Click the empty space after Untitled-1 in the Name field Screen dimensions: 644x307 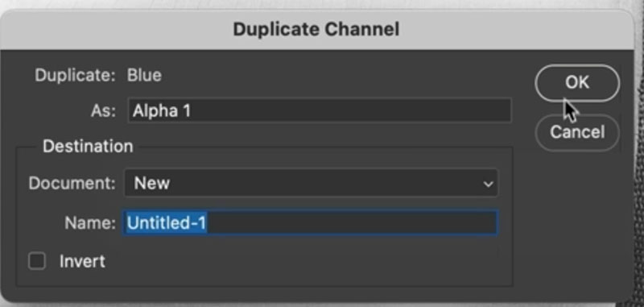tap(352, 222)
